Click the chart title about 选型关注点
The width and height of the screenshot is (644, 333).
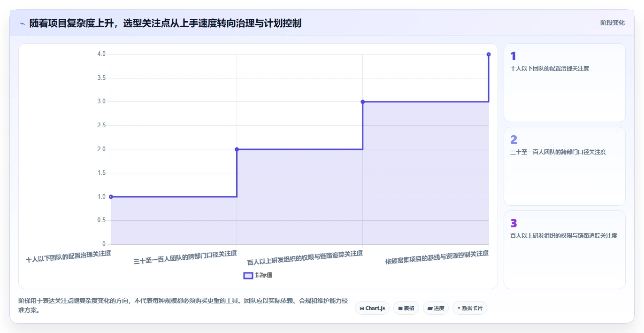tap(165, 23)
